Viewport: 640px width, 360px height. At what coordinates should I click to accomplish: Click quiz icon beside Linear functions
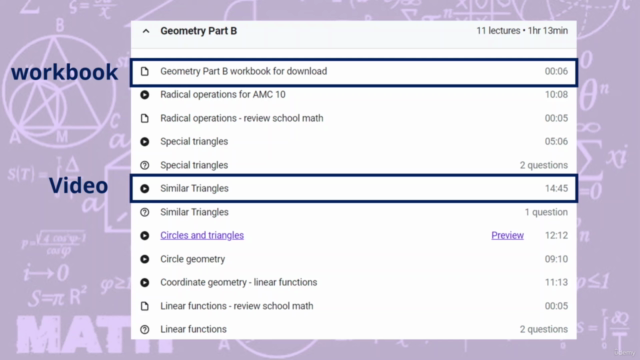point(144,329)
